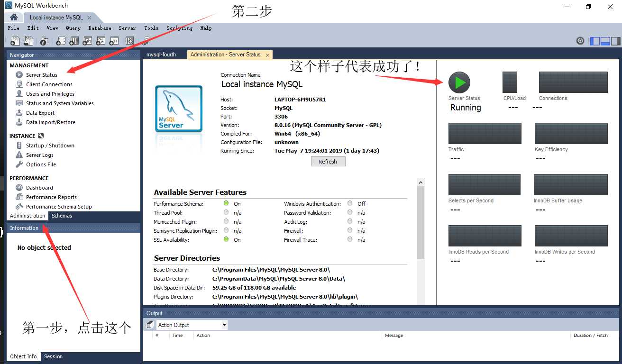This screenshot has width=622, height=364.
Task: Click the CPU/Load graph
Action: pos(510,82)
